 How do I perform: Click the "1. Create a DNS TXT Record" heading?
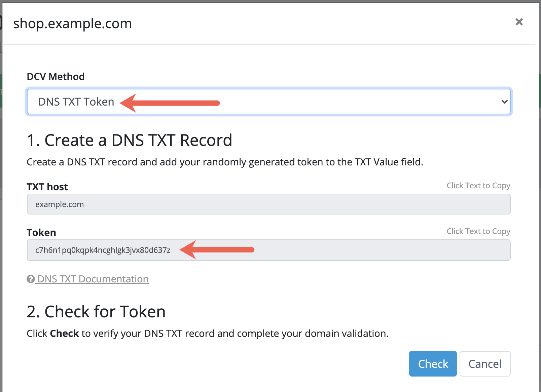pyautogui.click(x=130, y=140)
